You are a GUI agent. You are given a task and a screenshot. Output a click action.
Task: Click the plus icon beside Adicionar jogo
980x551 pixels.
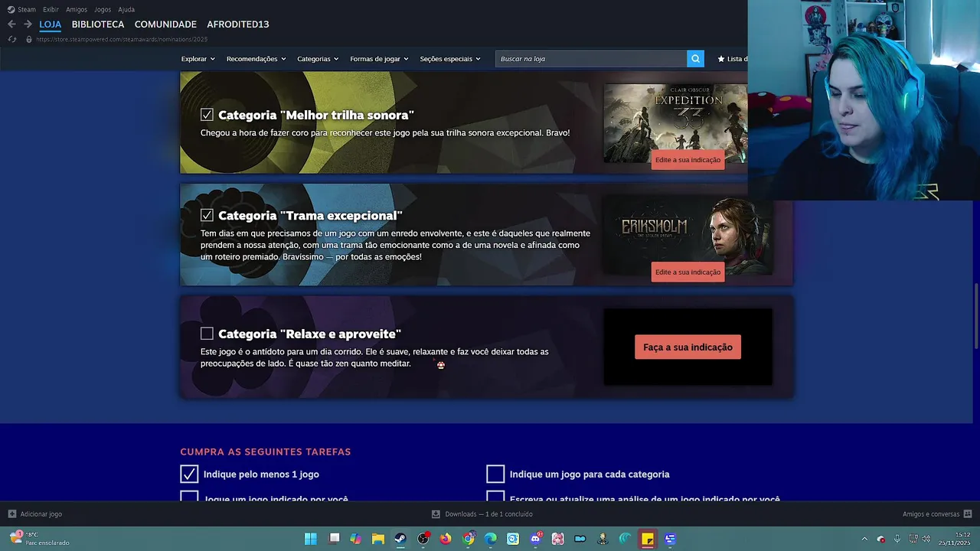click(11, 514)
